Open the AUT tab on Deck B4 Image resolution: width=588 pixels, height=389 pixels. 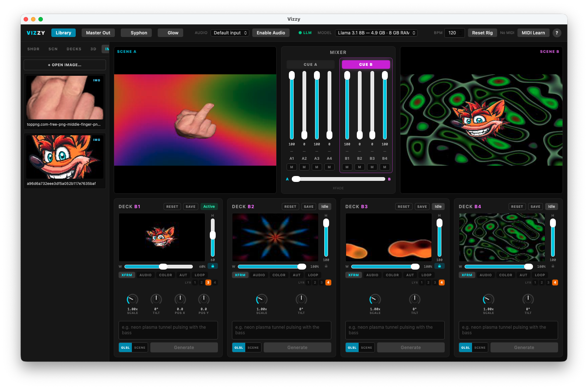523,275
